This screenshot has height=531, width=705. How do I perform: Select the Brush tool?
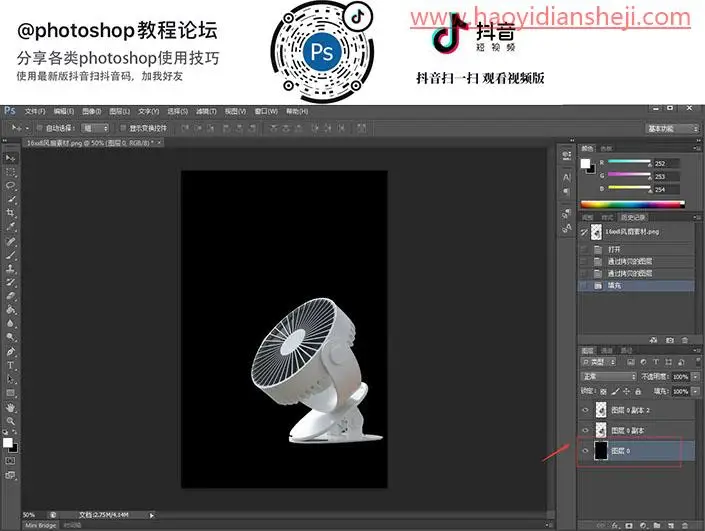coord(10,255)
